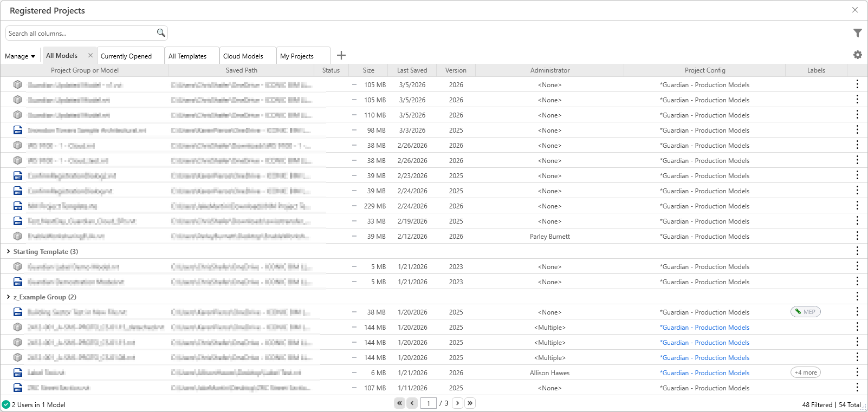Image resolution: width=868 pixels, height=412 pixels.
Task: Open the three-dot menu for z_Example Group
Action: pos(857,297)
